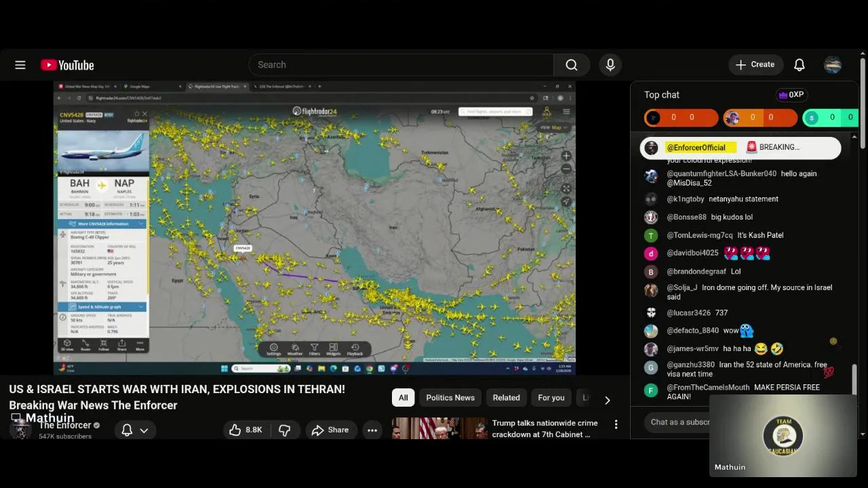This screenshot has width=868, height=488.
Task: Favorite flight CNV5428 with the star
Action: pos(136,114)
